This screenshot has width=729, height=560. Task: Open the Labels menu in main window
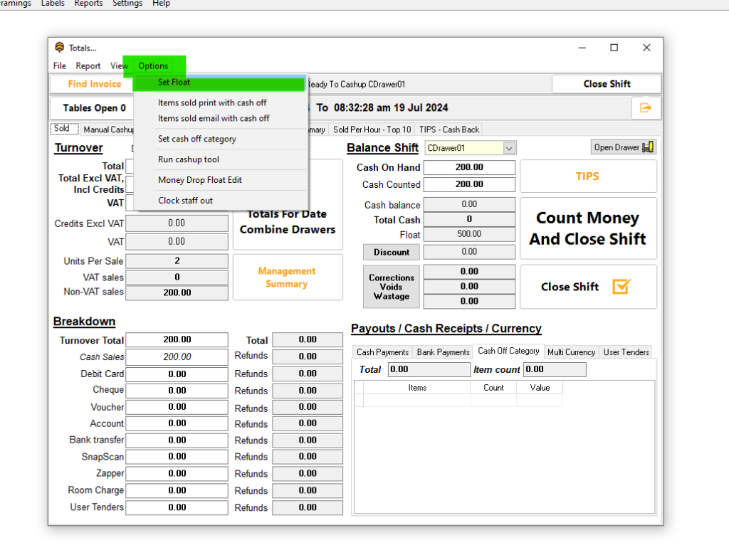(53, 4)
